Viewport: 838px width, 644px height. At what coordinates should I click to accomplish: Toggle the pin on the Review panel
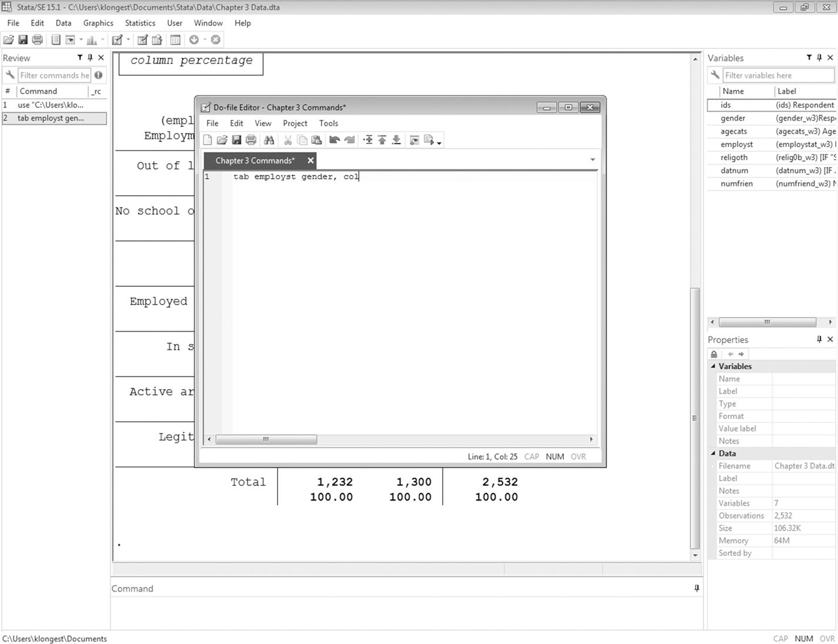[x=90, y=58]
